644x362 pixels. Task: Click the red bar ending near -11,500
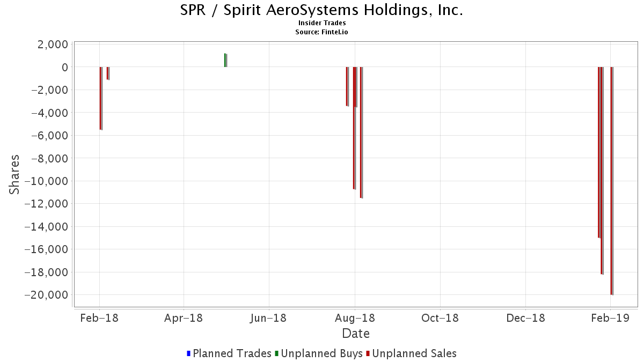pyautogui.click(x=361, y=132)
